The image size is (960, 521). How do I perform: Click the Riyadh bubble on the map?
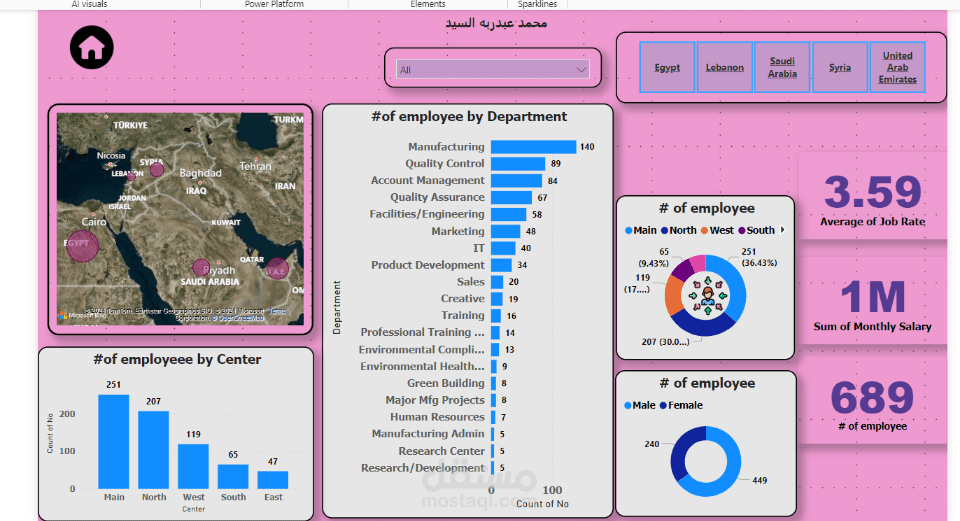tap(201, 268)
